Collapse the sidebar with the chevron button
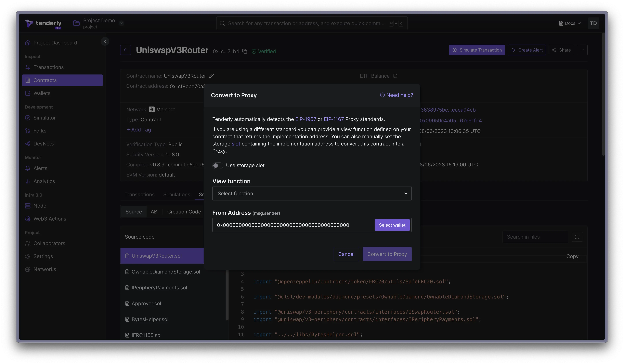 pyautogui.click(x=105, y=41)
